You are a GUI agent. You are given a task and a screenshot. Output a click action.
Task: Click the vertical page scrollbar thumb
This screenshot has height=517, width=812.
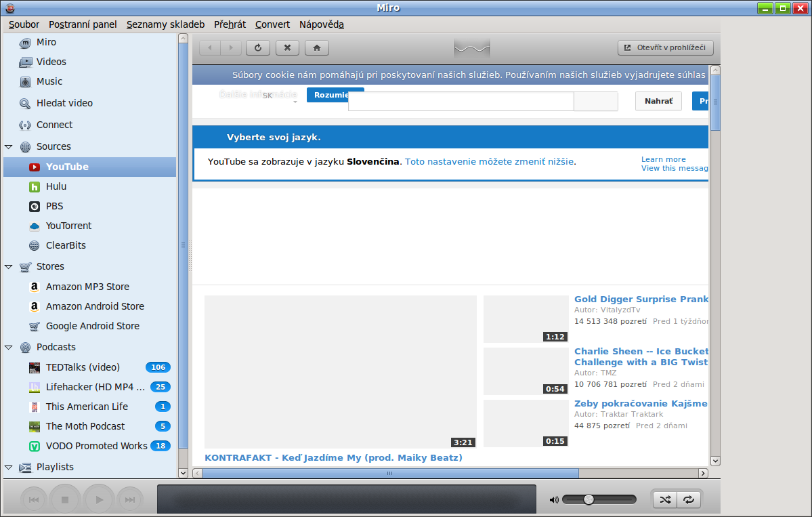[715, 102]
